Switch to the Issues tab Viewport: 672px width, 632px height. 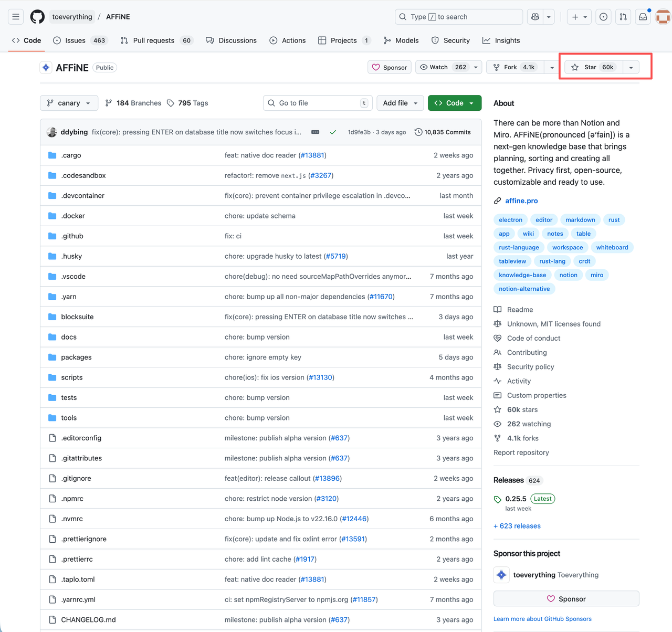(81, 40)
